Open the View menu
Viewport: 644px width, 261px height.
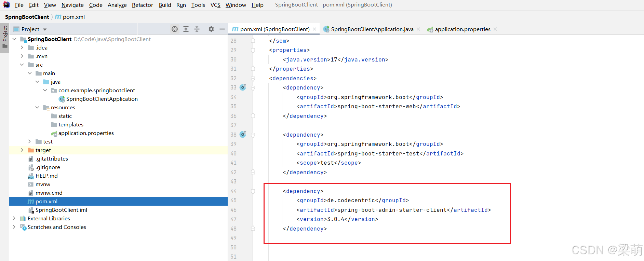click(x=50, y=5)
